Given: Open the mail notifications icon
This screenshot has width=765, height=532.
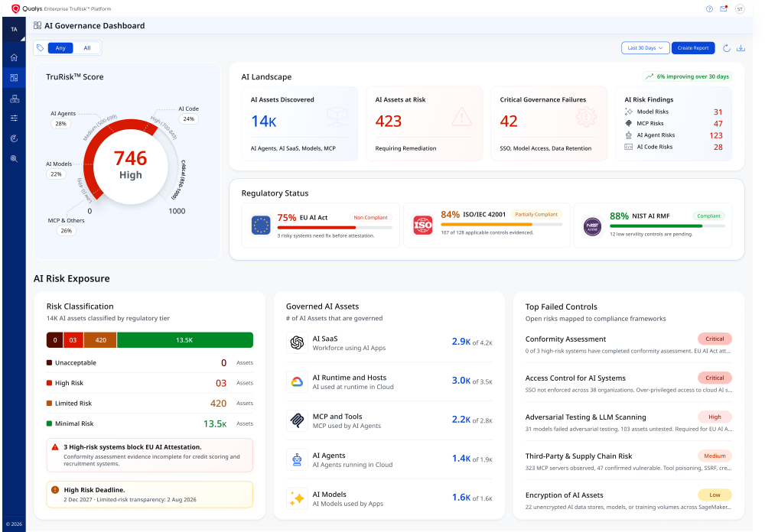Looking at the screenshot, I should click(x=724, y=8).
